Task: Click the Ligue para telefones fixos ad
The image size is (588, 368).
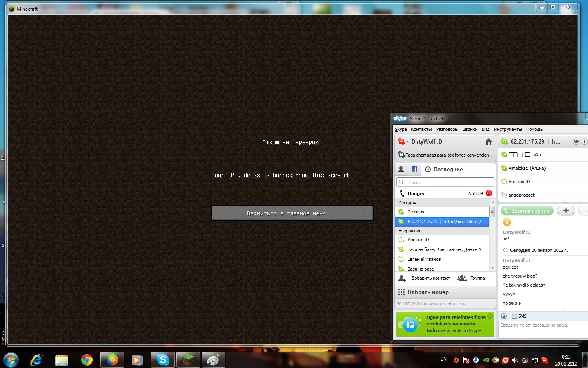Action: [445, 324]
